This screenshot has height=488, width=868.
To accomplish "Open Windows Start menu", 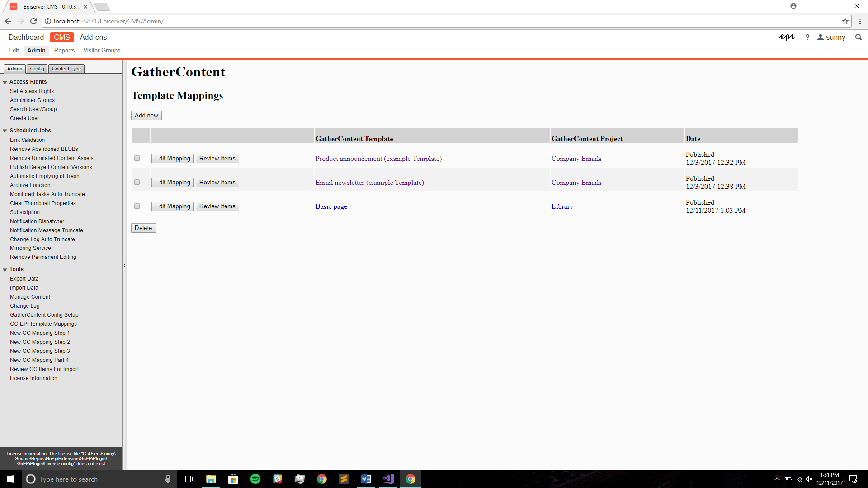I will [x=11, y=479].
